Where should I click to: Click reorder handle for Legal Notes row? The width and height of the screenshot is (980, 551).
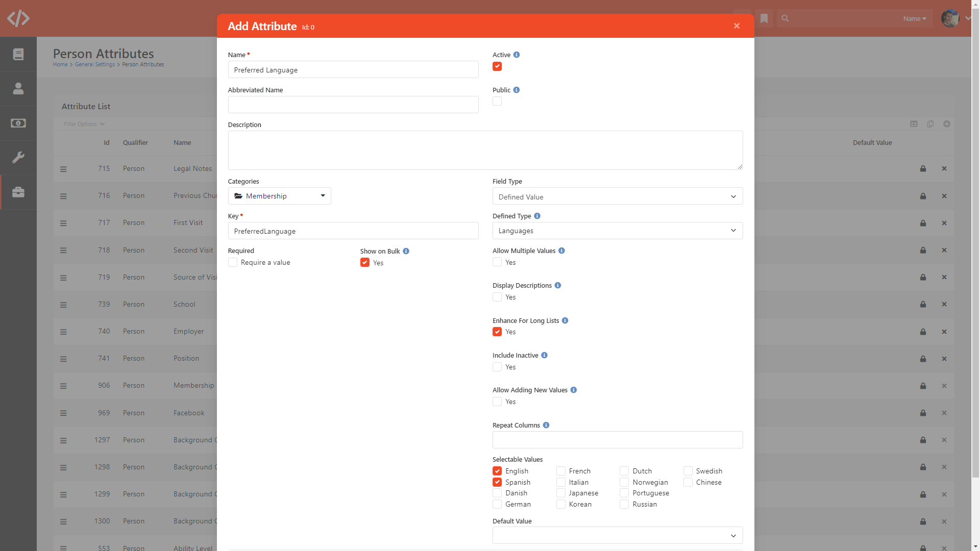point(63,169)
